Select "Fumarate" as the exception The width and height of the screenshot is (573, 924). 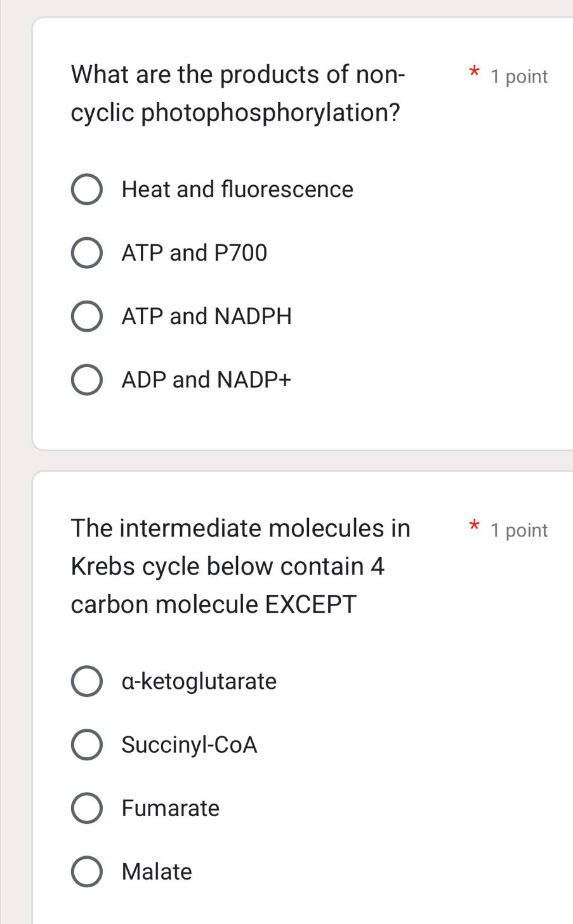87,807
